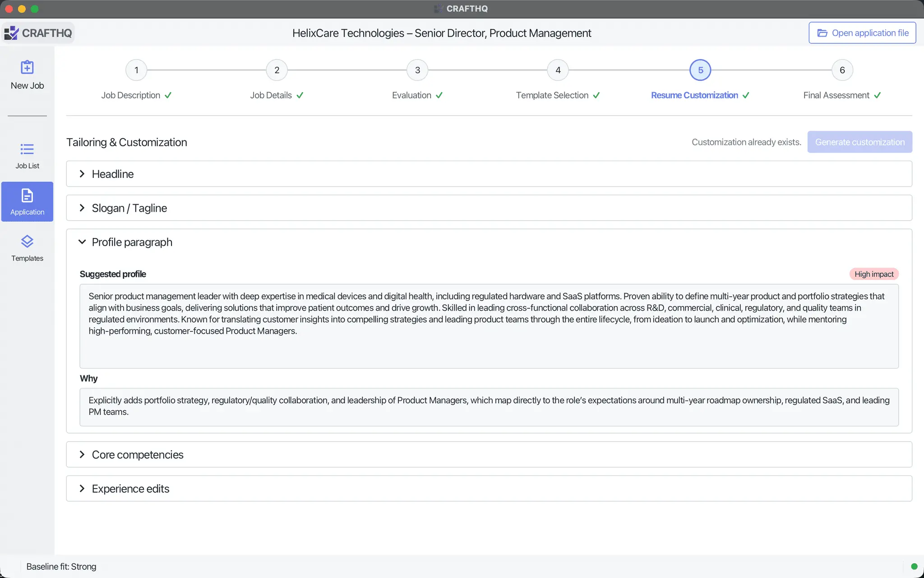Open the Job List icon in sidebar

tap(27, 149)
